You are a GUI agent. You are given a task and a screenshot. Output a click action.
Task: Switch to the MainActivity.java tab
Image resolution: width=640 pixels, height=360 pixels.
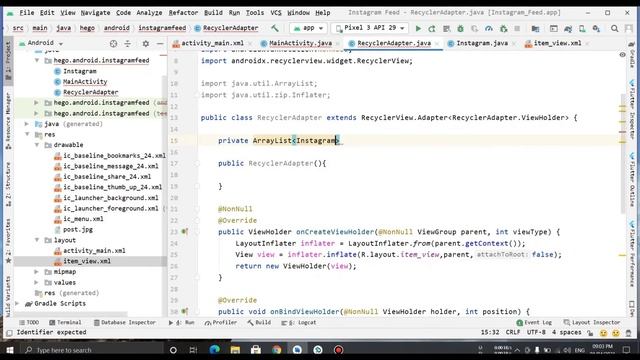[x=300, y=43]
